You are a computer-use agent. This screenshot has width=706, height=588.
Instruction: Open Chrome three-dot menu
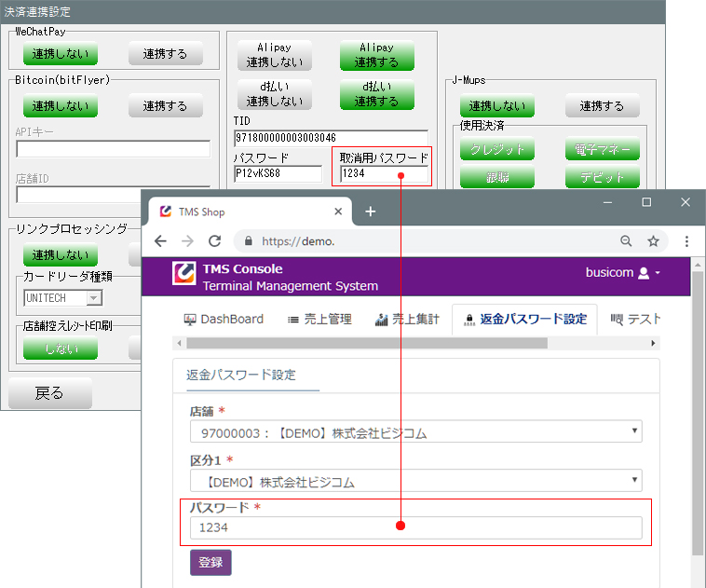point(686,240)
